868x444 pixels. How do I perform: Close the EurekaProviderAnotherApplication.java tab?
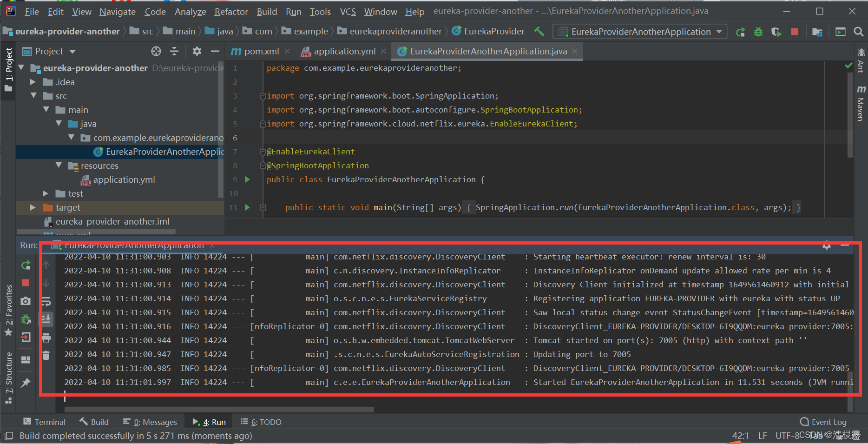(575, 51)
